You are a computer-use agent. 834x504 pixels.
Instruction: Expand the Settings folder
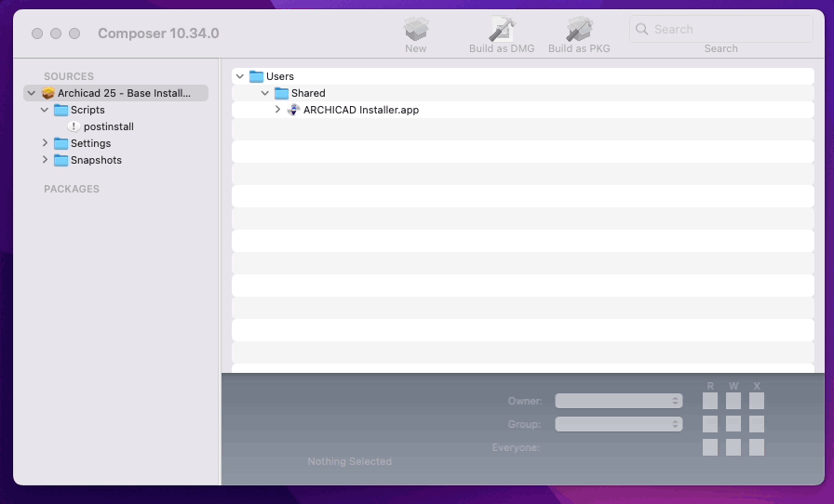point(45,143)
